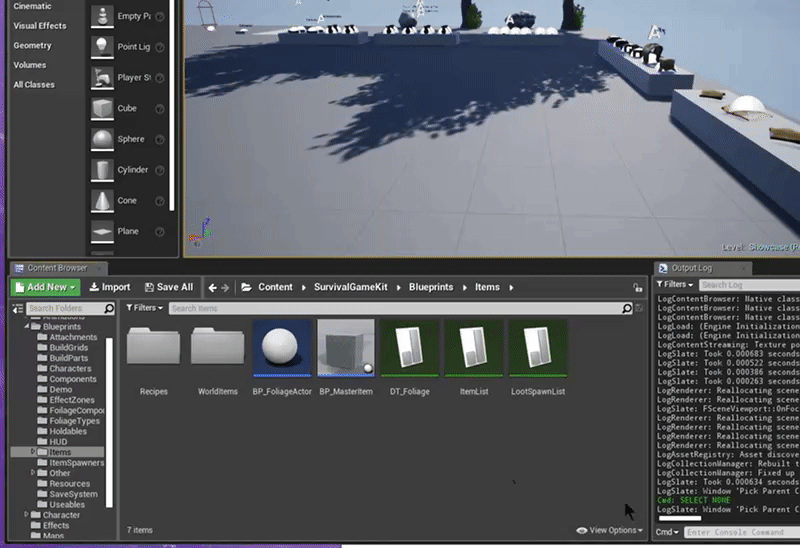Select the Volumes placement category
Screen dimensions: 800x548
(30, 65)
